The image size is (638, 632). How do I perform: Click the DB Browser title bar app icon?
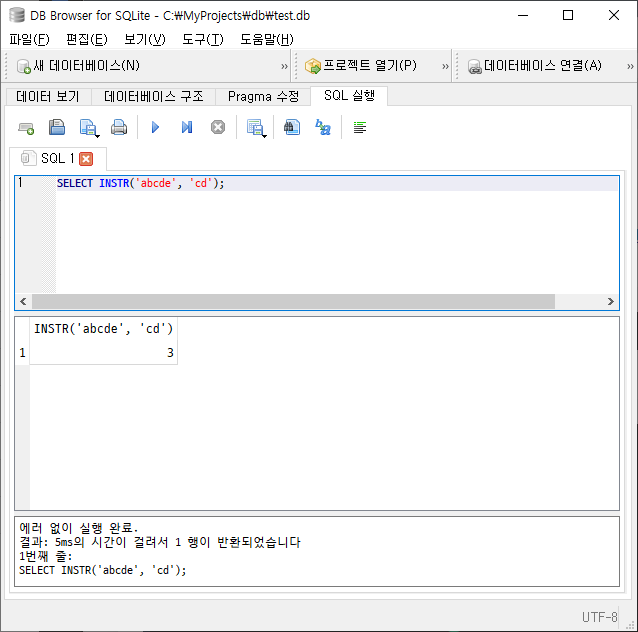pos(17,15)
